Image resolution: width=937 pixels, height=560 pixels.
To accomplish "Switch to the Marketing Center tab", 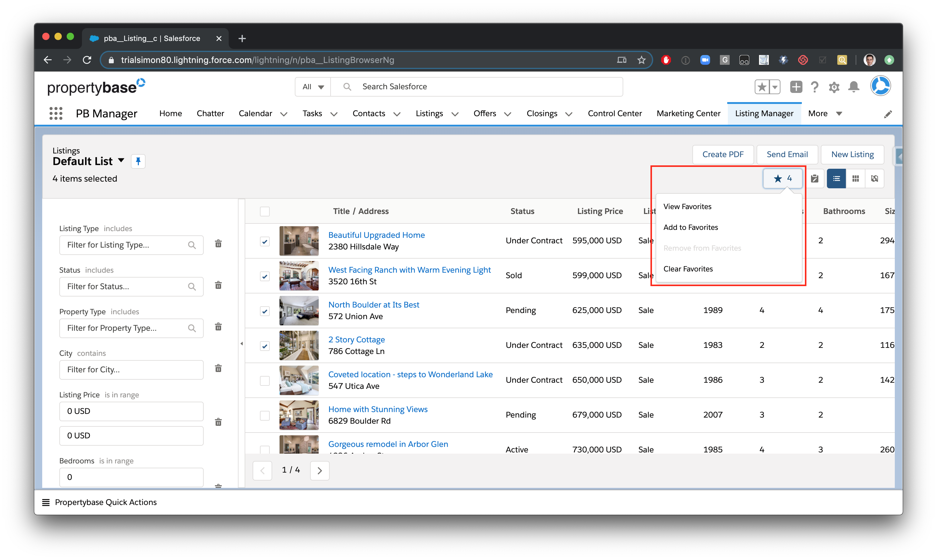I will tap(689, 113).
